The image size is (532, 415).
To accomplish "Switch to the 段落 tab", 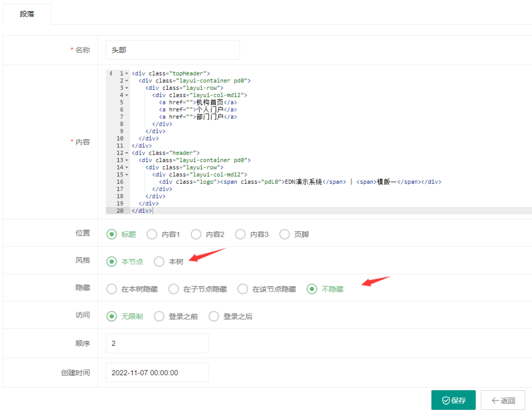I will tap(27, 14).
